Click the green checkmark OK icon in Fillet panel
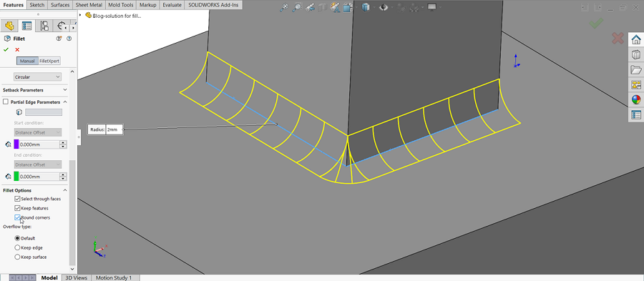 [x=6, y=49]
